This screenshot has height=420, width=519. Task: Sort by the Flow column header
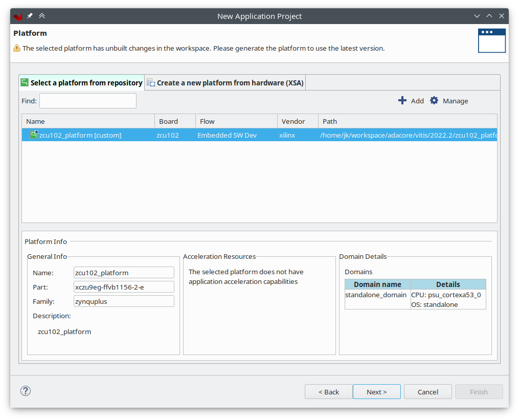(236, 121)
